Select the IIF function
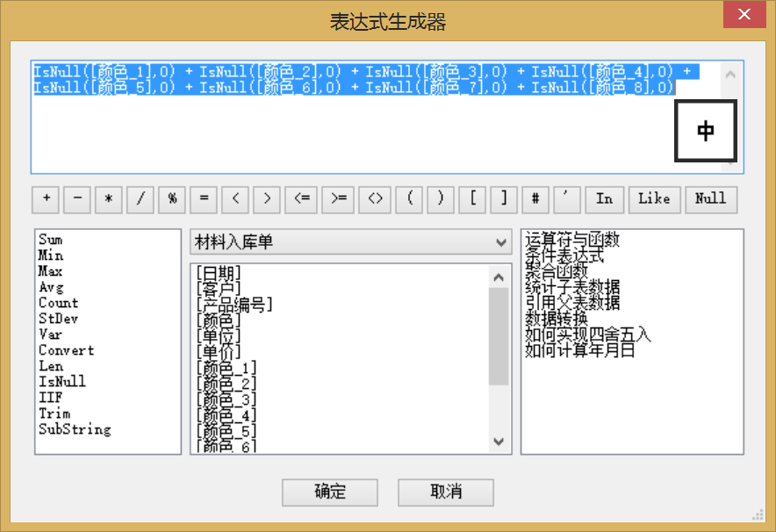The height and width of the screenshot is (532, 776). (x=51, y=398)
